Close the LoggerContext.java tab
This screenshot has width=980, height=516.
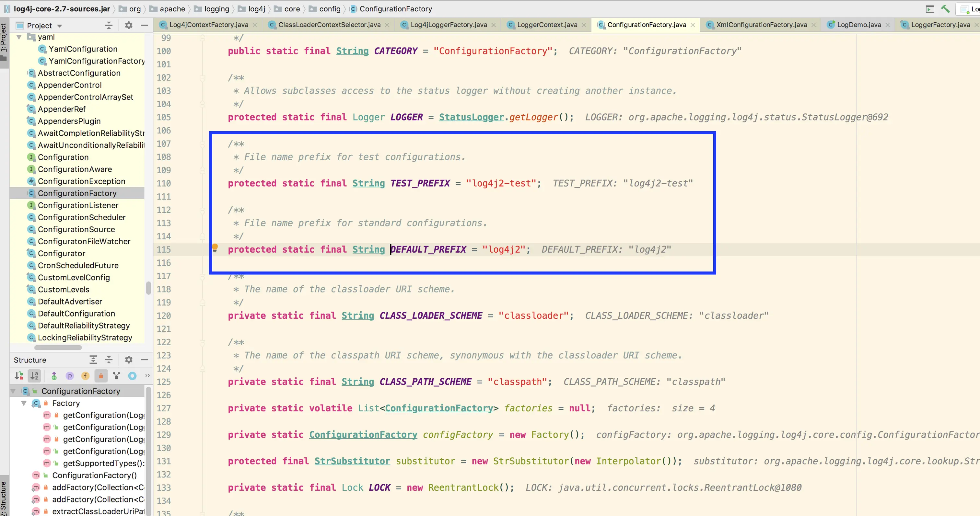coord(584,25)
